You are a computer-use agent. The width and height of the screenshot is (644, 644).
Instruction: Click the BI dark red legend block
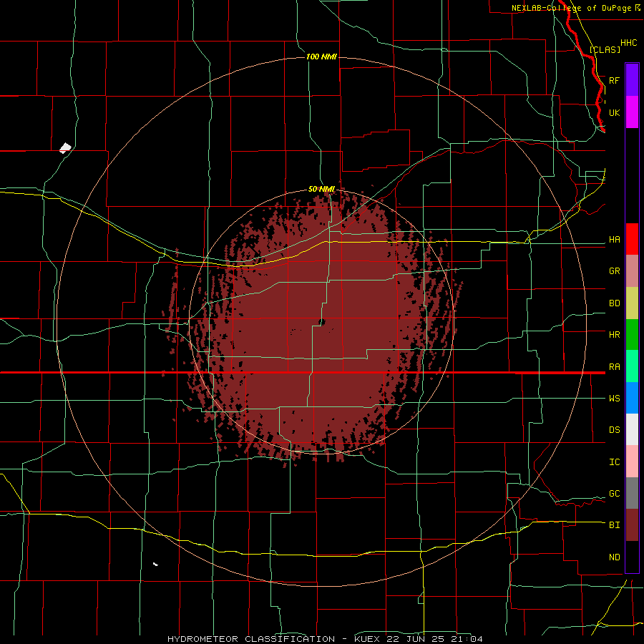[632, 525]
